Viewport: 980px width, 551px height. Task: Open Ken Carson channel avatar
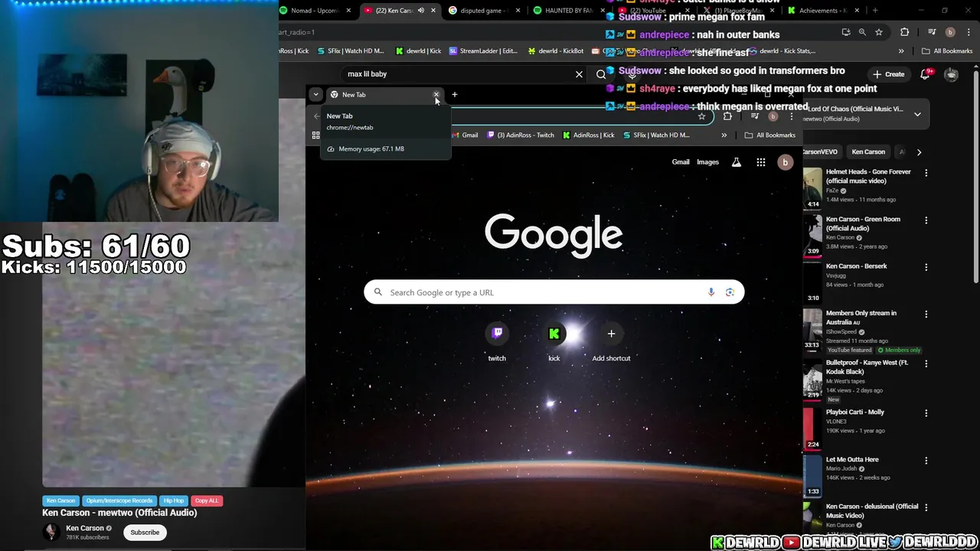[51, 532]
